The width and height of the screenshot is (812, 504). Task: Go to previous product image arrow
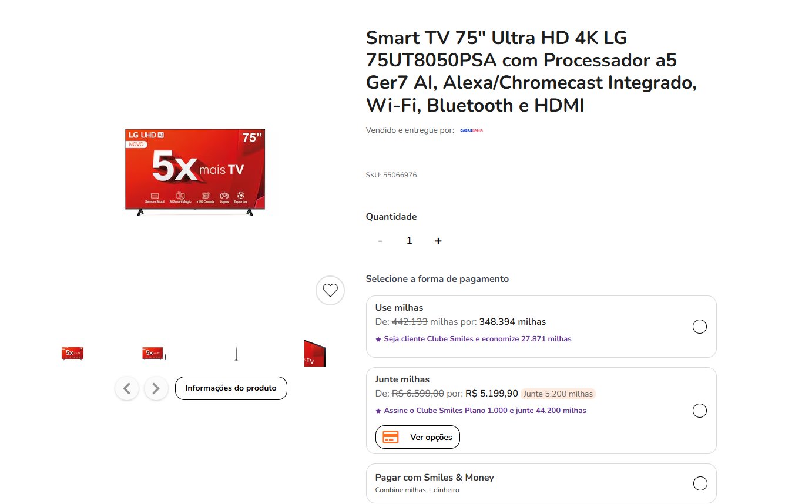(127, 388)
